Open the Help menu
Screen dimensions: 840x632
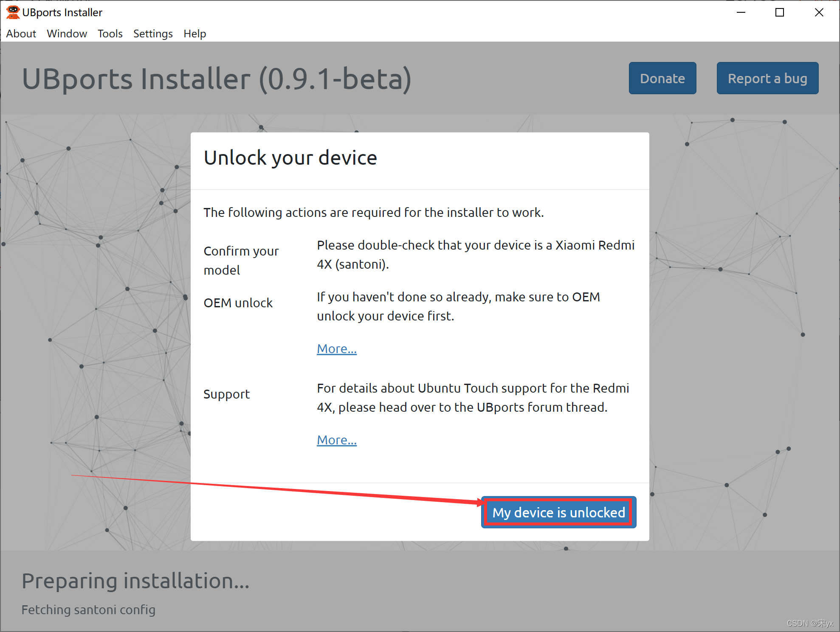tap(194, 34)
